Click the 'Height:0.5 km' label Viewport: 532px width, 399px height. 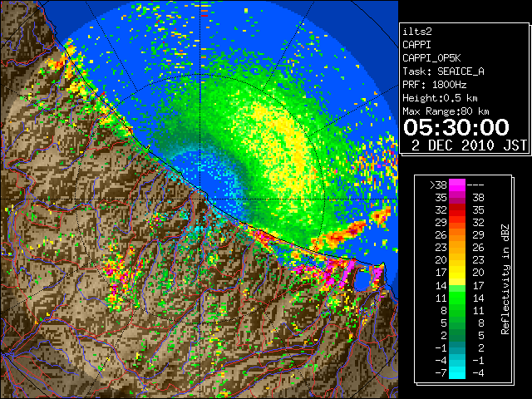440,98
